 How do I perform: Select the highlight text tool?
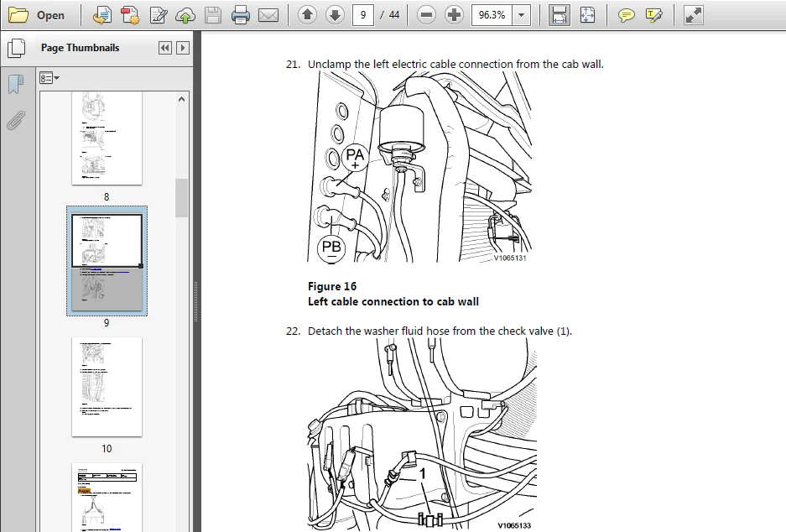click(653, 16)
